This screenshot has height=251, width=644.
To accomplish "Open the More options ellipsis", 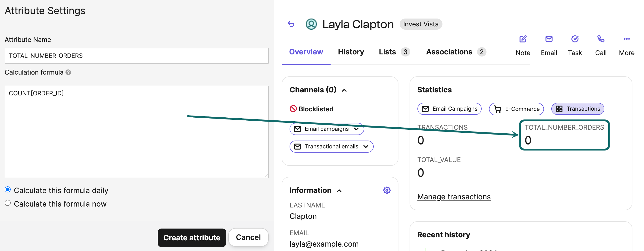I will pos(626,39).
